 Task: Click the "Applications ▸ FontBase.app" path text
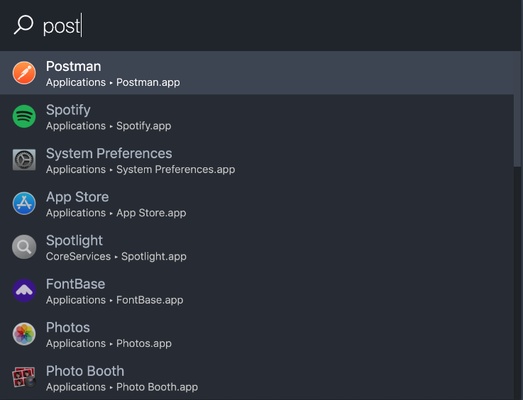[115, 300]
